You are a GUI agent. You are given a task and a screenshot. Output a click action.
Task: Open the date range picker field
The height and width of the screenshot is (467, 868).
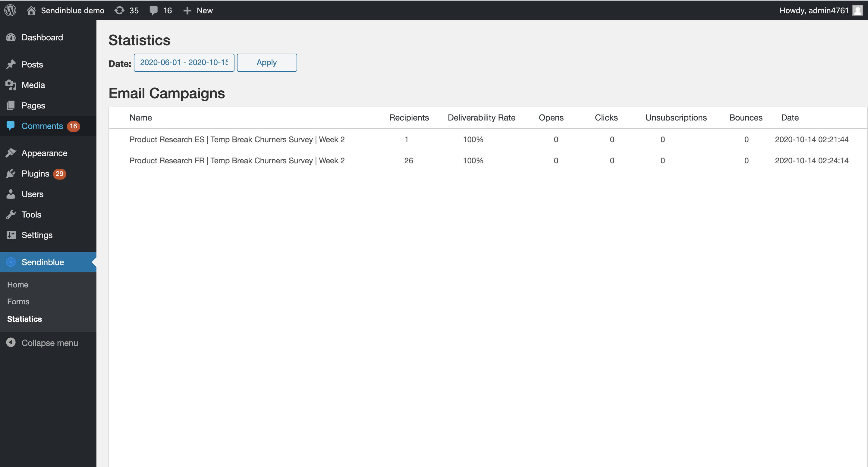click(184, 63)
